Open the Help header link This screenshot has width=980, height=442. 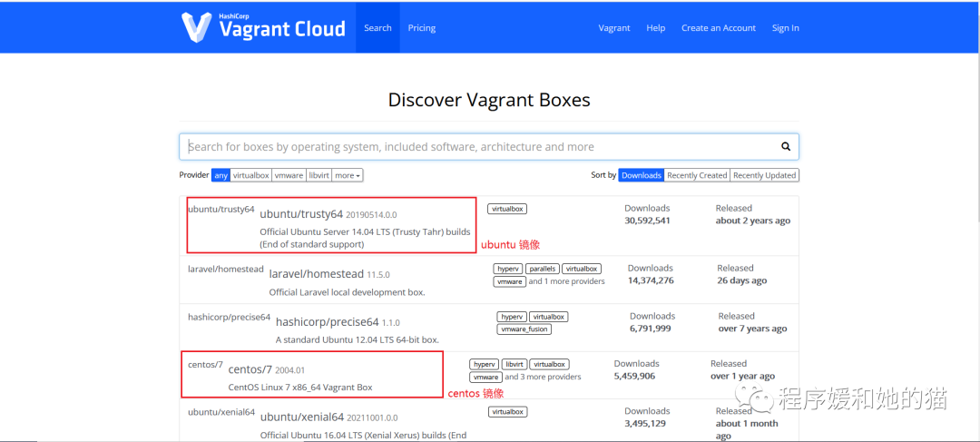(656, 27)
